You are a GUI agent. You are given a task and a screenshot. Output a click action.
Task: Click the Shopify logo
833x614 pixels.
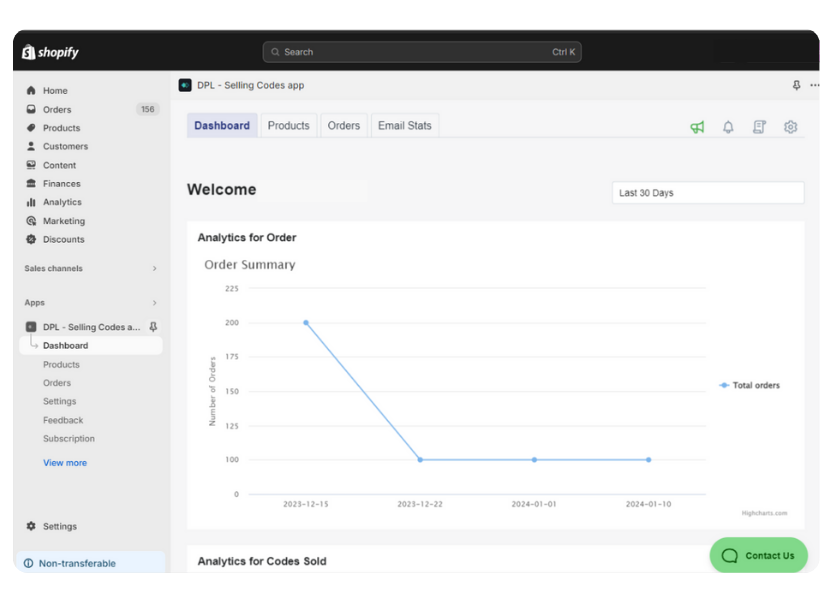pos(51,52)
